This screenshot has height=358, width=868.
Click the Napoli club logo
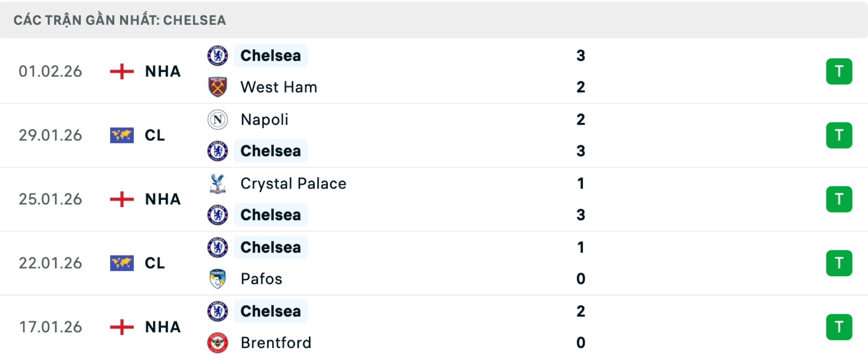click(x=217, y=119)
